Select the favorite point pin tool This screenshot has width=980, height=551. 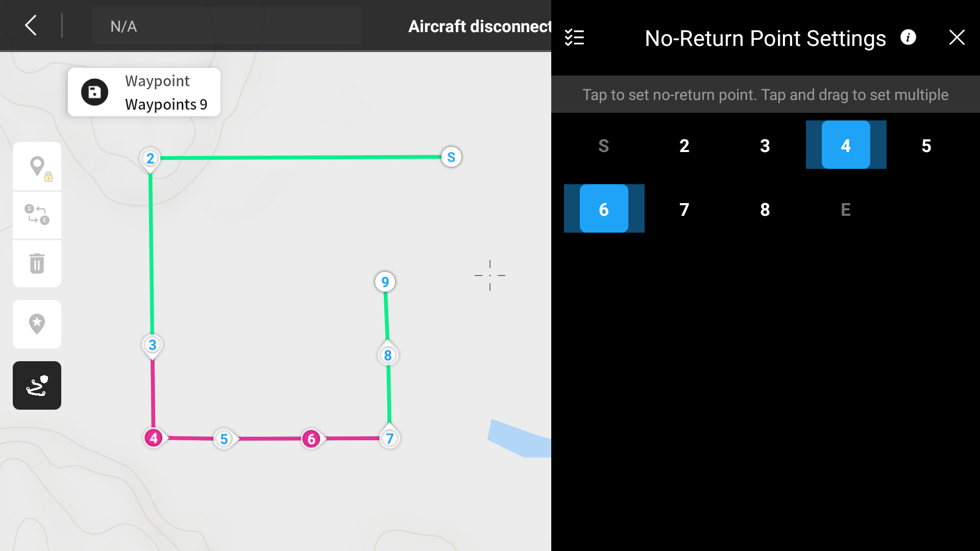click(37, 324)
